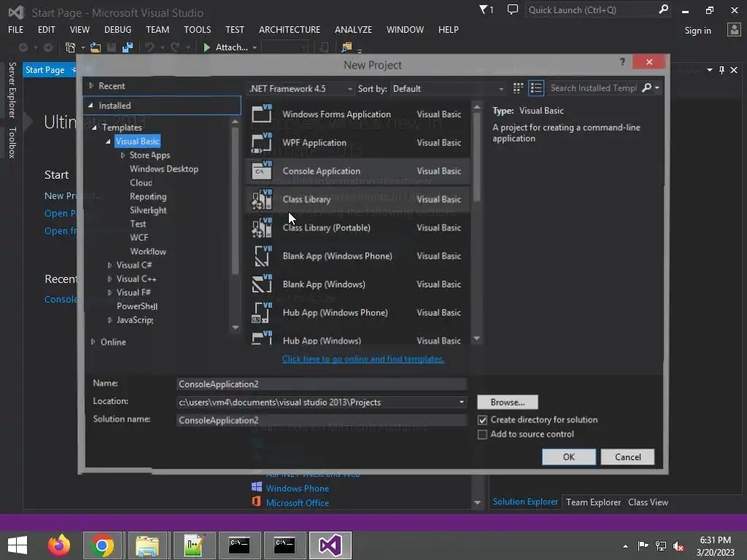This screenshot has height=560, width=747.
Task: Select the WPF Application template icon
Action: (x=262, y=142)
